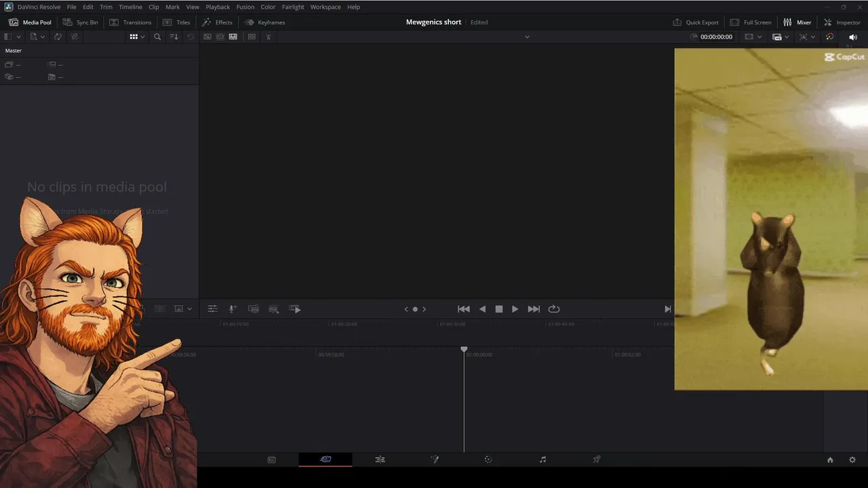Open the Edit menu
868x488 pixels.
pyautogui.click(x=88, y=7)
